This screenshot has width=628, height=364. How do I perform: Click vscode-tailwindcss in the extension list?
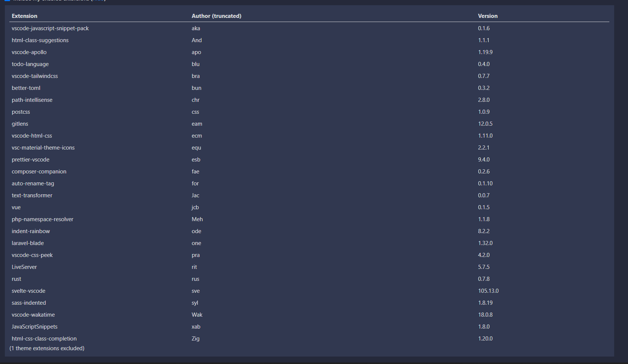coord(35,76)
